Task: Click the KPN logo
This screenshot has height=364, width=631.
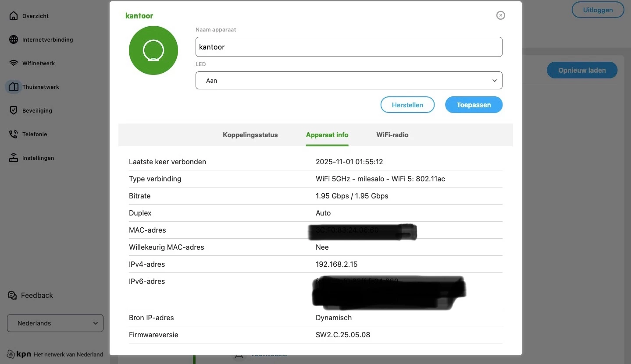Action: 19,354
